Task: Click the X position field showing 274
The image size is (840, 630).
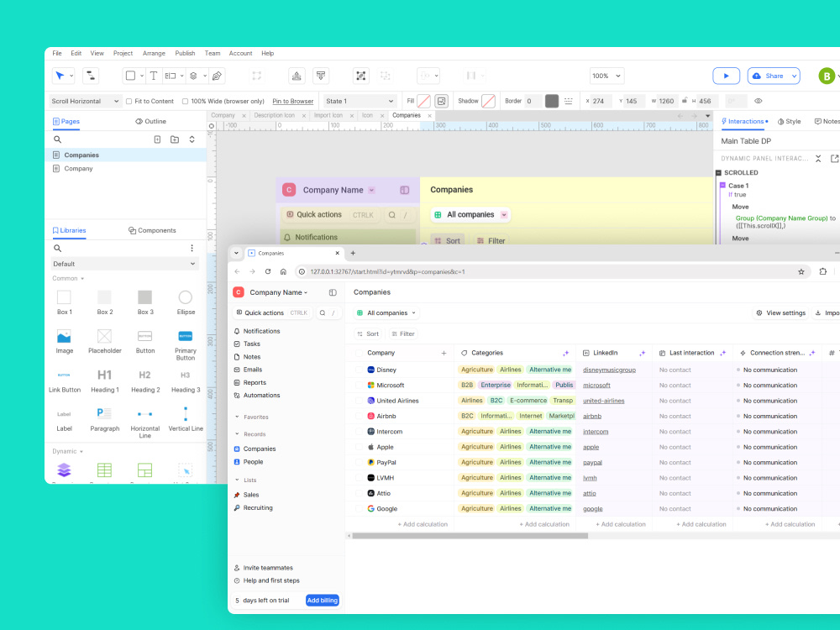Action: tap(601, 101)
